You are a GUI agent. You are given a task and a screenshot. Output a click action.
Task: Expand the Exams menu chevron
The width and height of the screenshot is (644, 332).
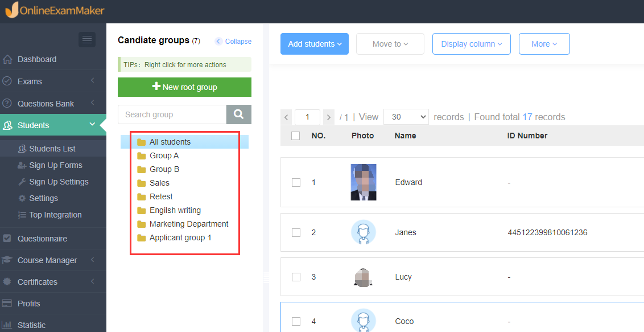[x=92, y=80]
